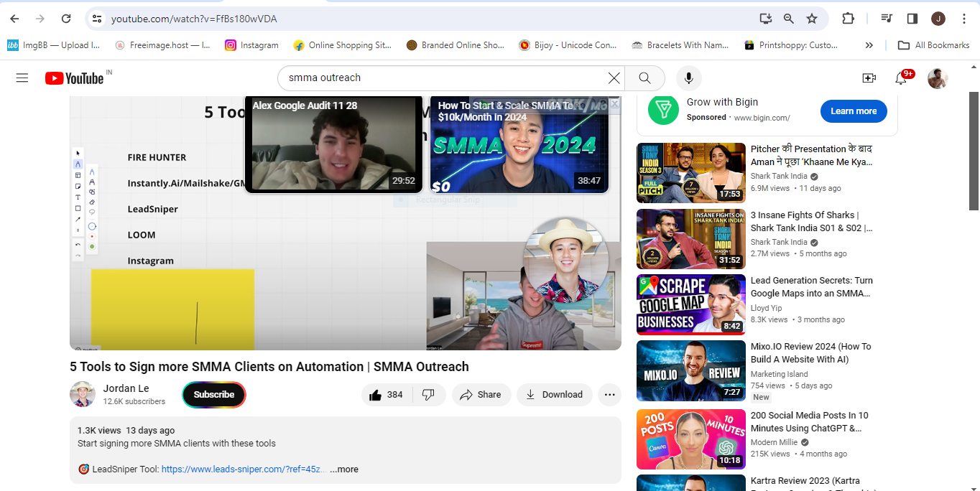Open the more actions ellipsis under the video
This screenshot has width=980, height=491.
coord(609,395)
